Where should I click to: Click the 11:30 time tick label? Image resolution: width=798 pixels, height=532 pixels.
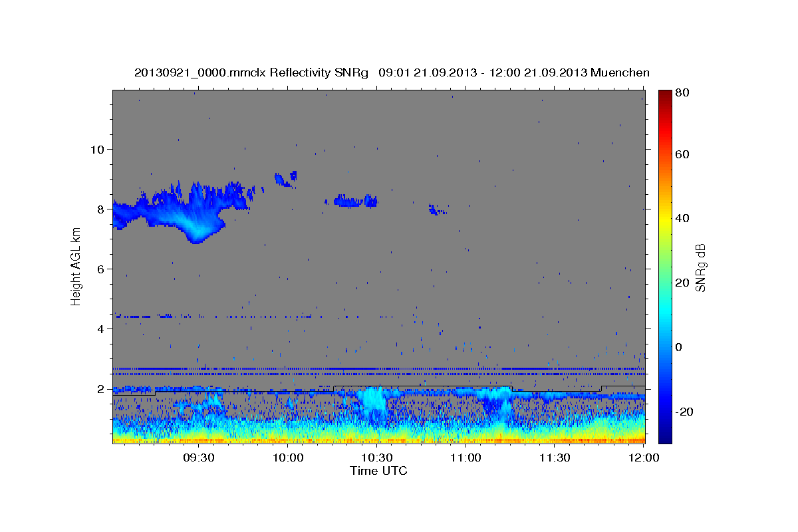click(555, 458)
